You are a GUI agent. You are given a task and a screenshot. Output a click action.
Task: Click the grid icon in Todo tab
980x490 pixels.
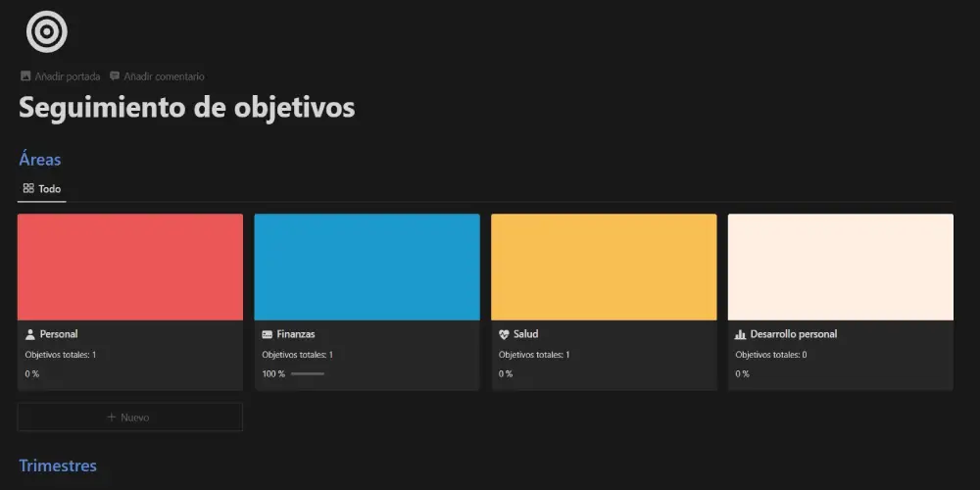tap(28, 188)
